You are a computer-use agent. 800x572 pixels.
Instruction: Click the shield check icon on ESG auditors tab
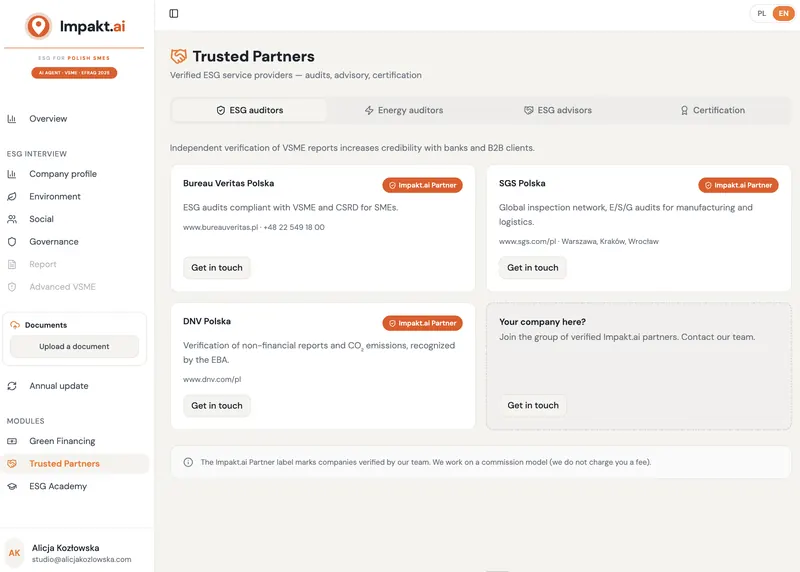[220, 110]
